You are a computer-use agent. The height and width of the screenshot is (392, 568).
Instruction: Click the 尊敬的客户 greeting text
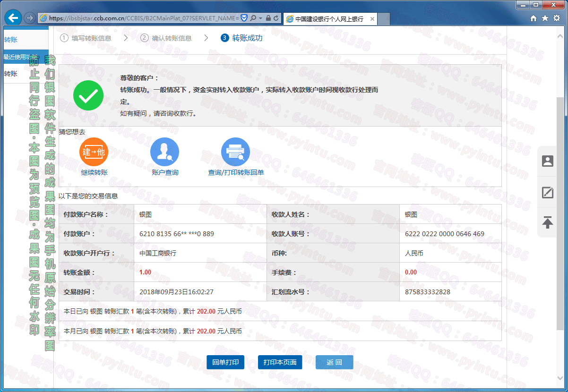pyautogui.click(x=140, y=78)
